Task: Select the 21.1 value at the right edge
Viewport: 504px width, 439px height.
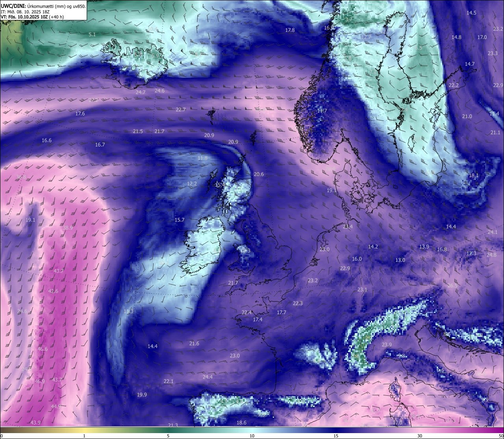Action: pos(495,133)
